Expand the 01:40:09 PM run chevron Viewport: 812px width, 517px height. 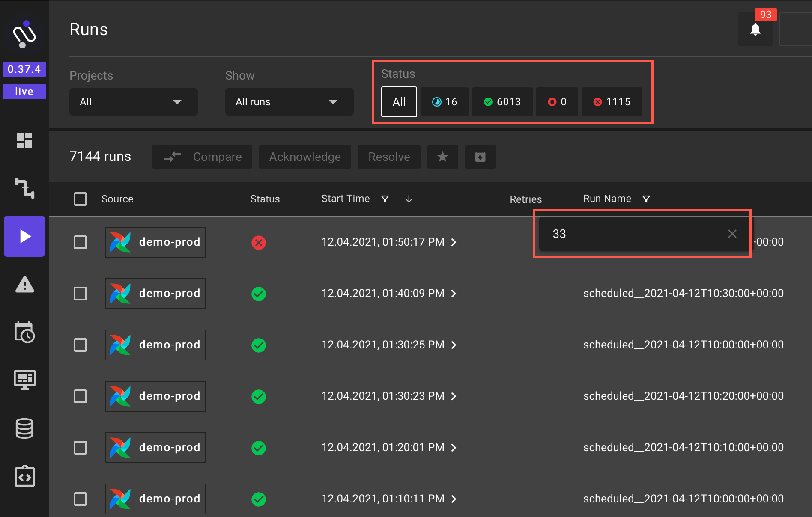454,294
